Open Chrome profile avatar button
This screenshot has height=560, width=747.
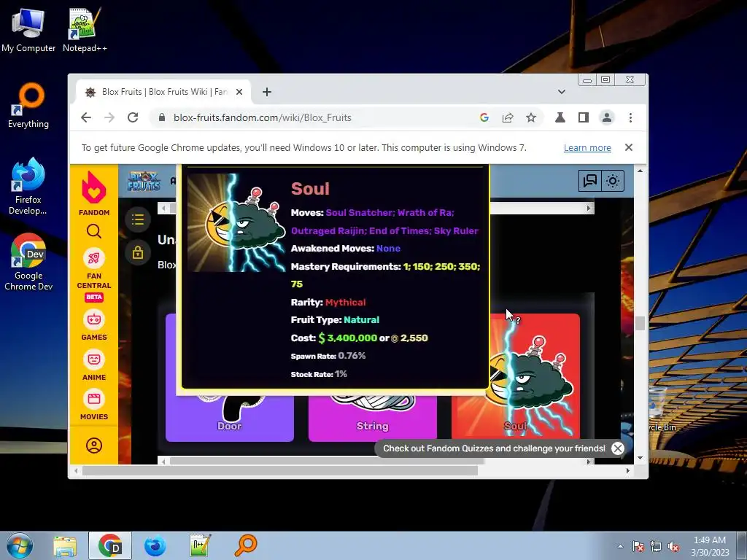pos(606,117)
